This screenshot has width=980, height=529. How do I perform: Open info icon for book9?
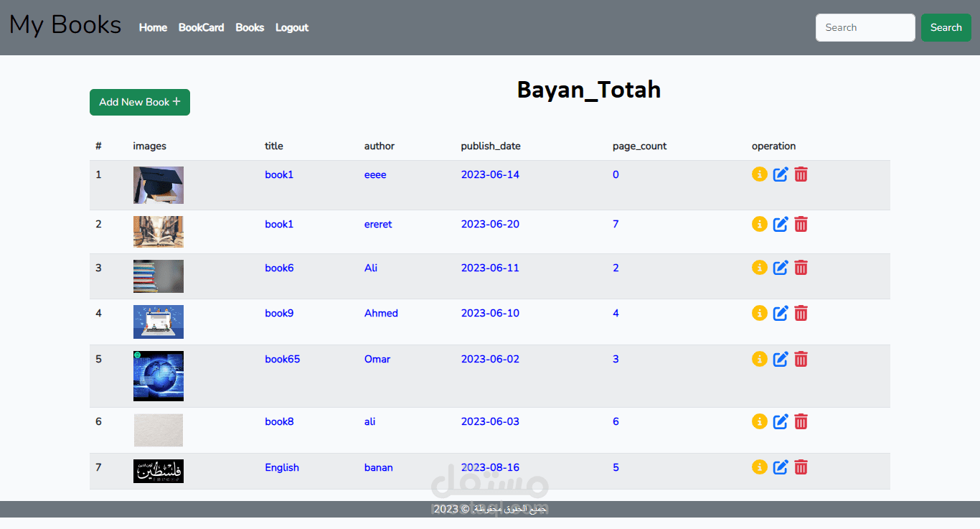pos(760,313)
